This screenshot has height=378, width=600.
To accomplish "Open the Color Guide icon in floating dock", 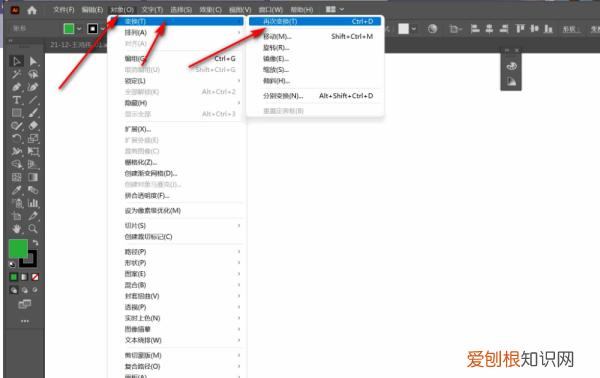I will pos(511,81).
